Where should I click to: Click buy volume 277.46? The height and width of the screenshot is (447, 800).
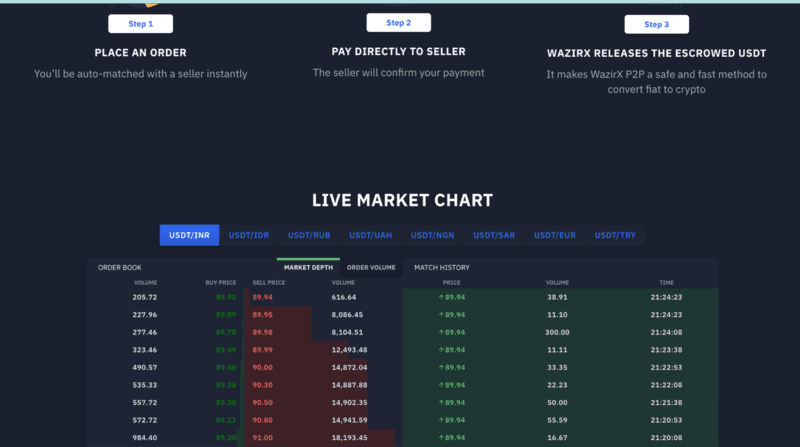pos(145,332)
